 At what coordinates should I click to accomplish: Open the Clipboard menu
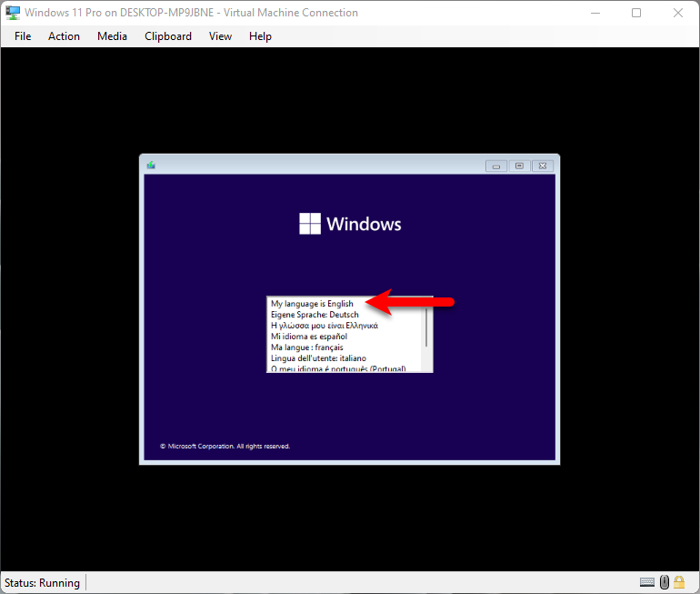click(x=168, y=36)
